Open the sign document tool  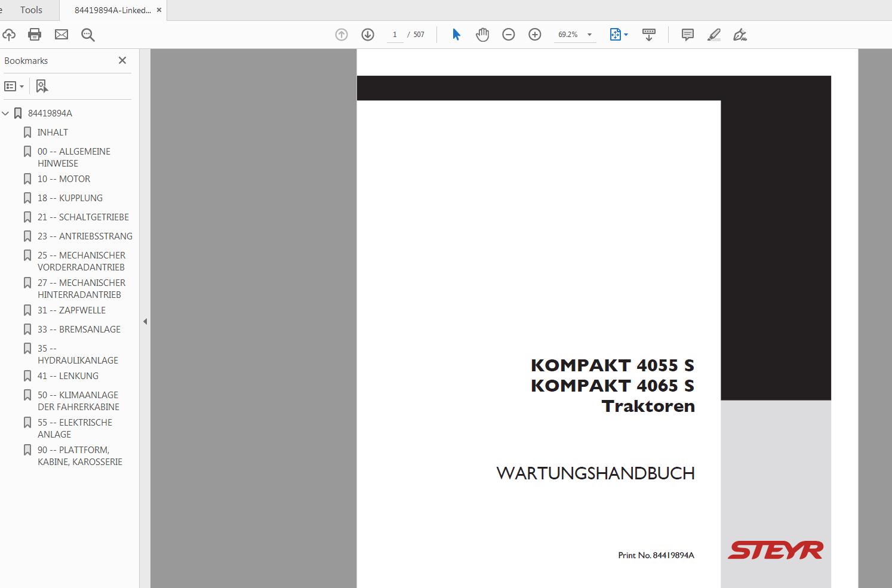click(740, 35)
